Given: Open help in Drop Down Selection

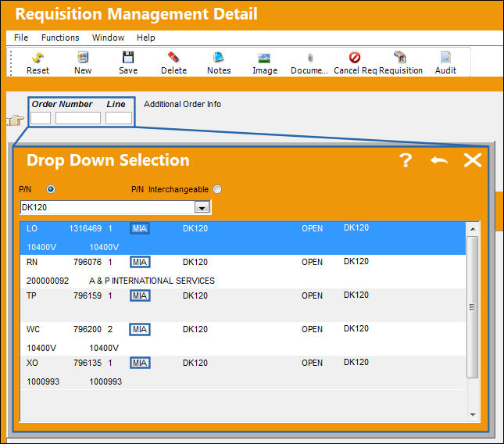Looking at the screenshot, I should click(406, 160).
